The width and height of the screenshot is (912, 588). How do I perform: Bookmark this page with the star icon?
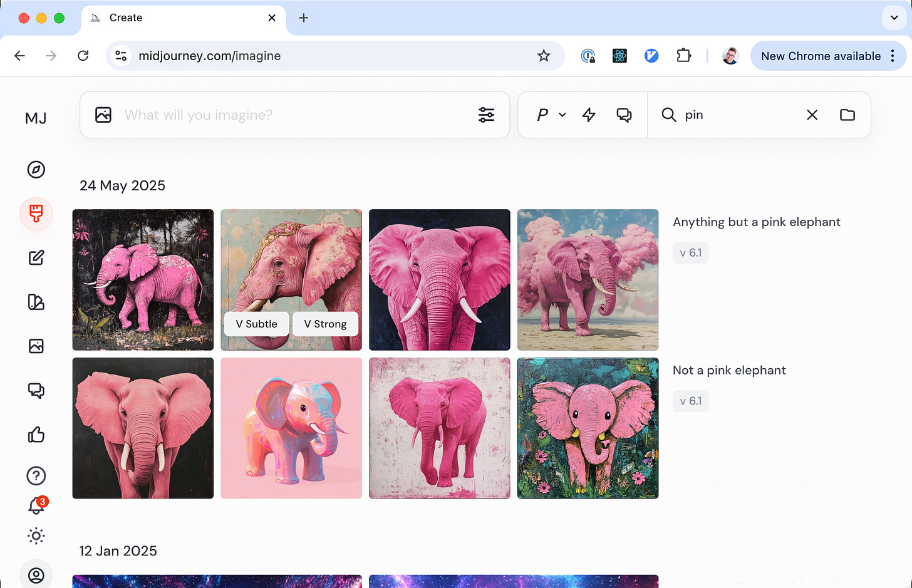click(x=544, y=56)
